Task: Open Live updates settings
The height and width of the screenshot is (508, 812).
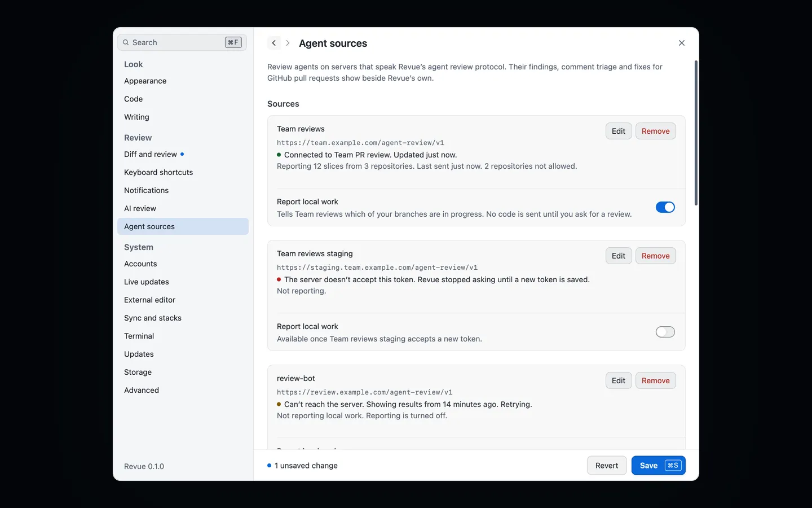Action: point(183,282)
